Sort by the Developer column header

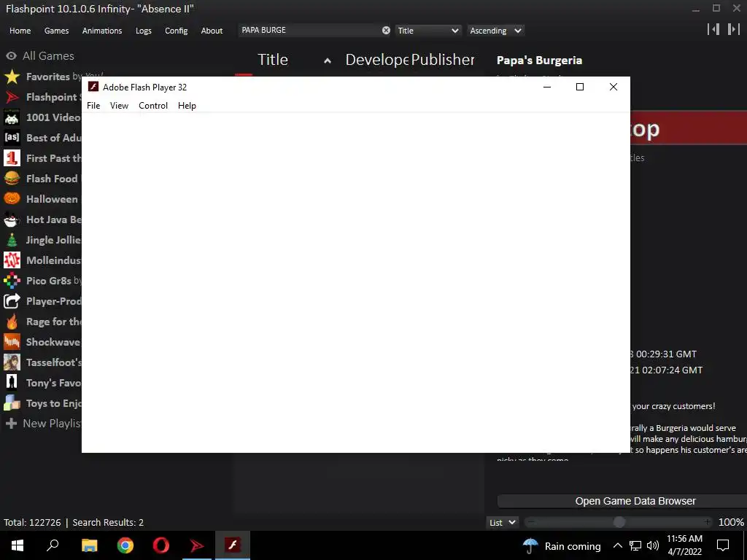[377, 60]
